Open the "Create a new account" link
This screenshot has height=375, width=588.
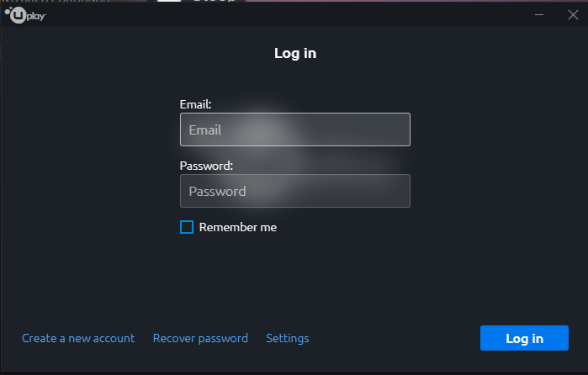point(78,338)
